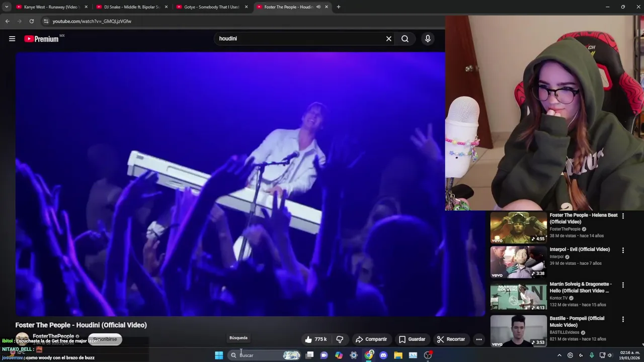This screenshot has width=644, height=362.
Task: Launch Copilot from the taskbar
Action: (x=339, y=355)
